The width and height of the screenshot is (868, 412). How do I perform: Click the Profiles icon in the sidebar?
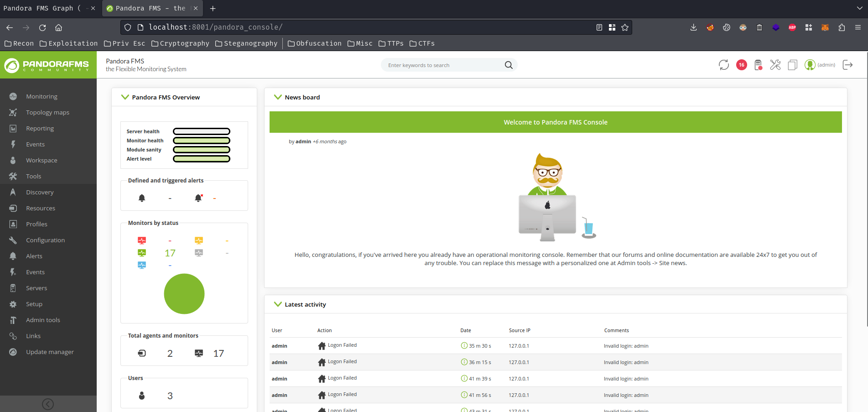coord(13,224)
